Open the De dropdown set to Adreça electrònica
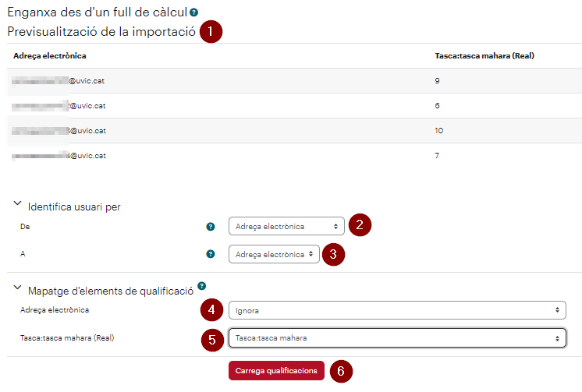The width and height of the screenshot is (582, 392). 286,226
